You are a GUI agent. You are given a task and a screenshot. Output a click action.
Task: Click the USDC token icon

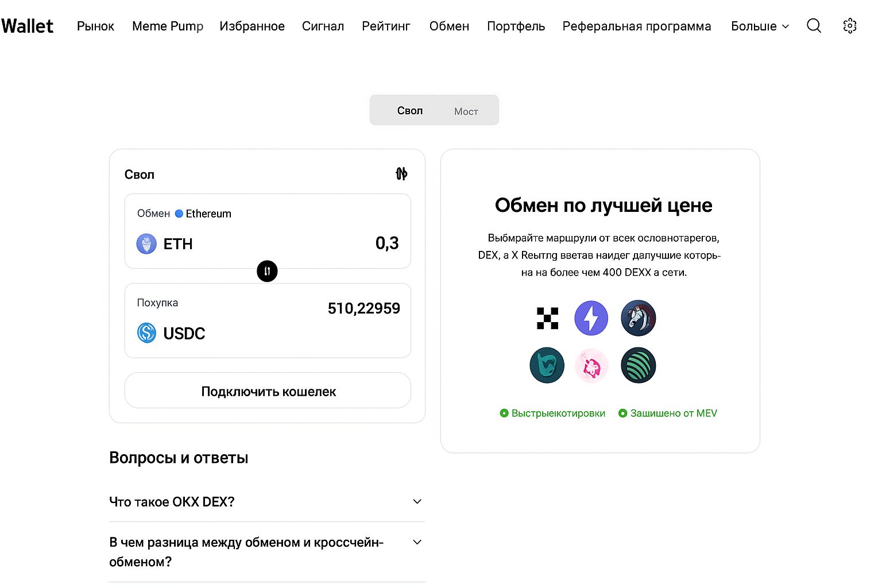[146, 333]
